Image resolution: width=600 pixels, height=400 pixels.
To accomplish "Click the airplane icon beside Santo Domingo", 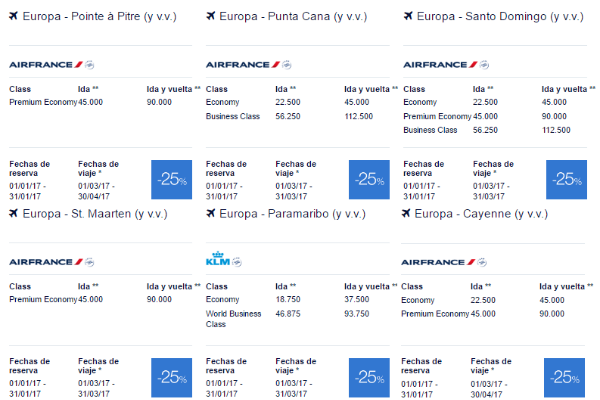I will (x=408, y=16).
